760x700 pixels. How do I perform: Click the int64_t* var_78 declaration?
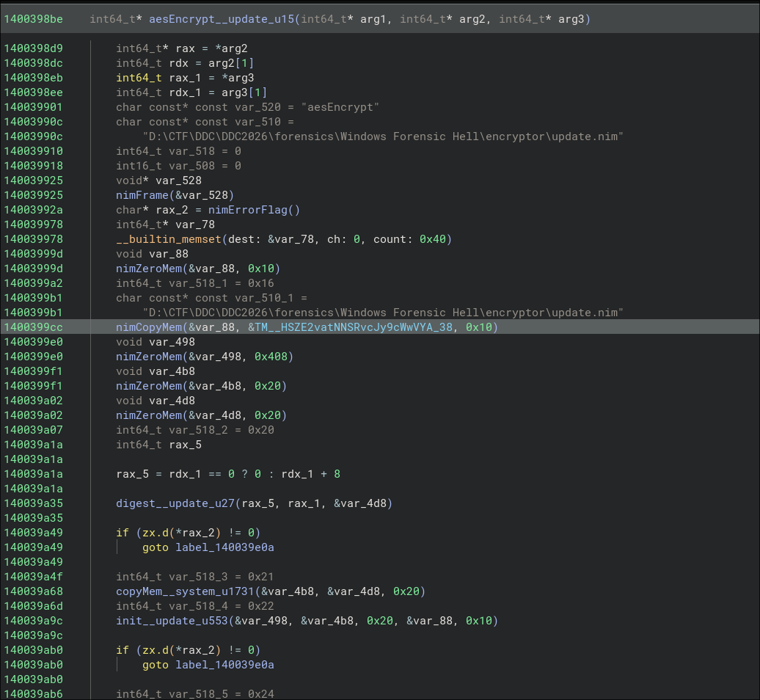click(165, 225)
